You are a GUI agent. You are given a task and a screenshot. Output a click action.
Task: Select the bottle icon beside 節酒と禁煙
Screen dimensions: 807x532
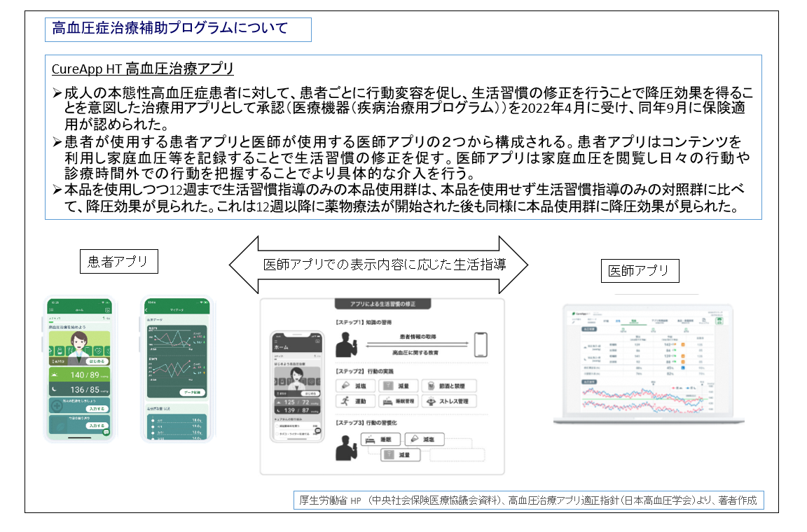430,385
